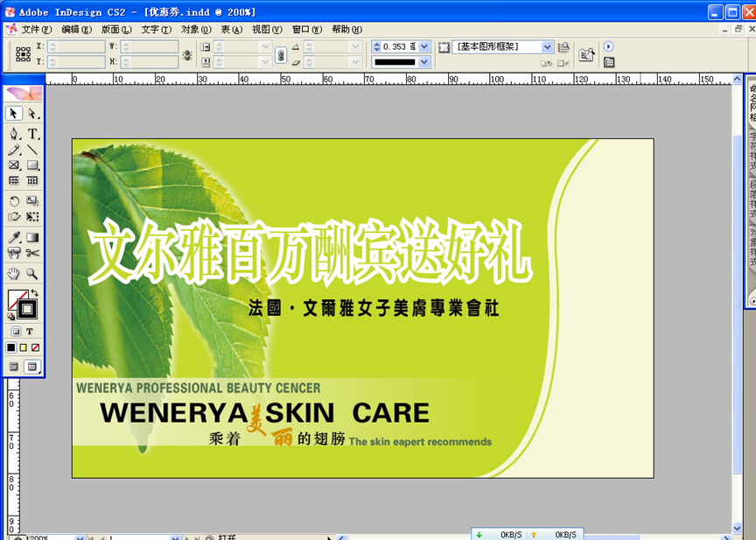
Task: Open the stroke type dropdown
Action: (424, 62)
